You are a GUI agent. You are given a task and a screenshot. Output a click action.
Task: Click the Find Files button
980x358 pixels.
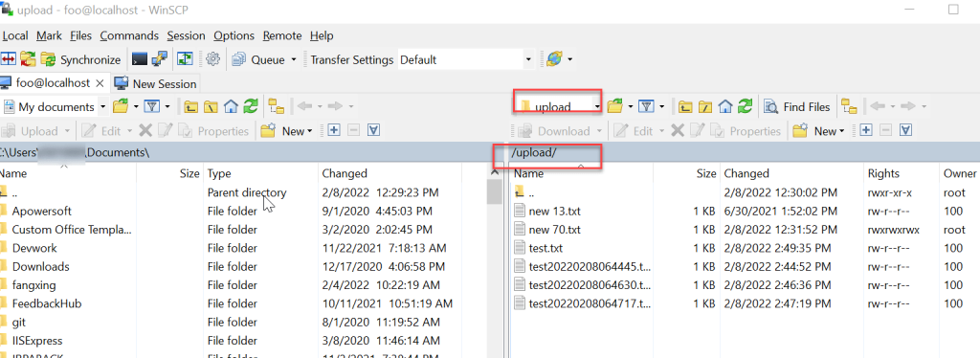(x=798, y=107)
